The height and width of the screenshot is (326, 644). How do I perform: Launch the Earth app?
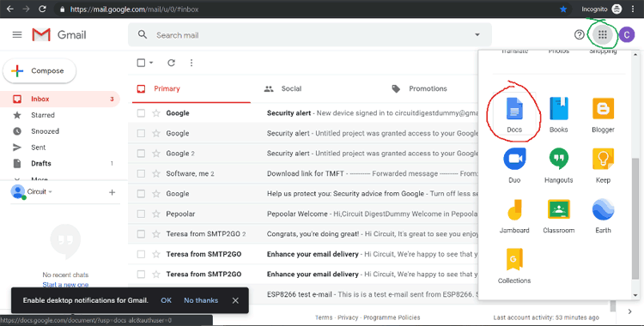pos(603,215)
